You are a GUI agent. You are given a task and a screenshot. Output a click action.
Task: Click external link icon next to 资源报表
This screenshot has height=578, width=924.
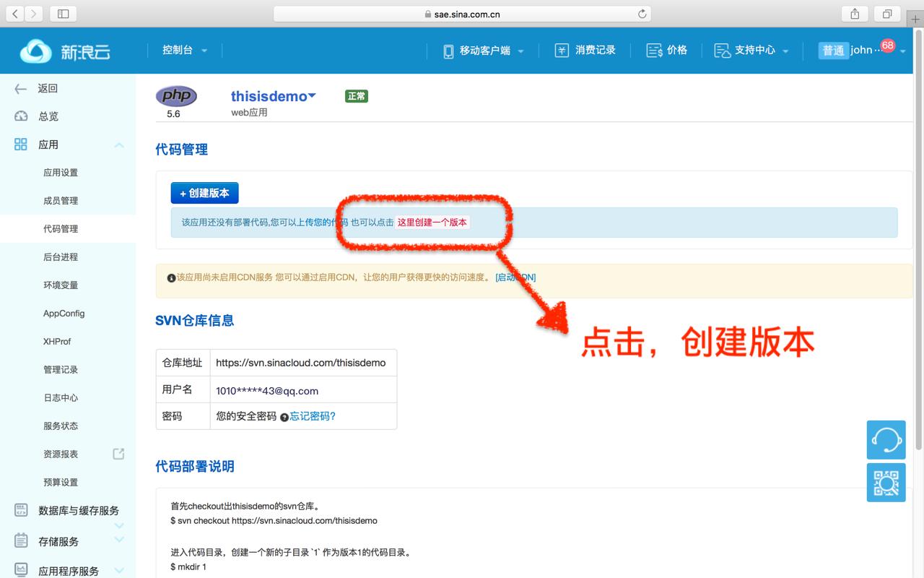[x=119, y=454]
